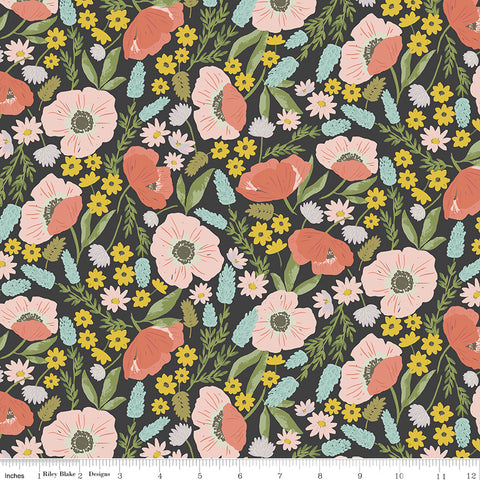Select the number 8 ruler mark
Screen dimensions: 480x480
click(x=320, y=475)
